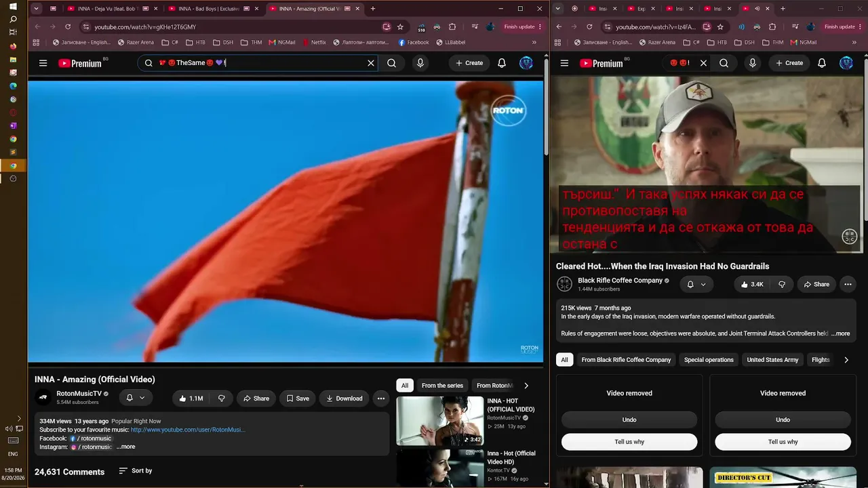Show more suggestion chips in left window
Viewport: 868px width, 488px height.
[526, 386]
